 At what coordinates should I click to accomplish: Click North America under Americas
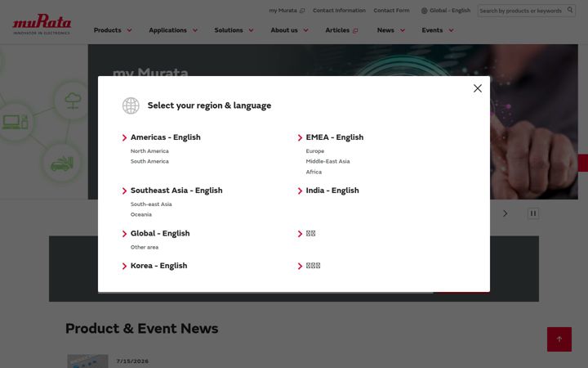tap(149, 151)
